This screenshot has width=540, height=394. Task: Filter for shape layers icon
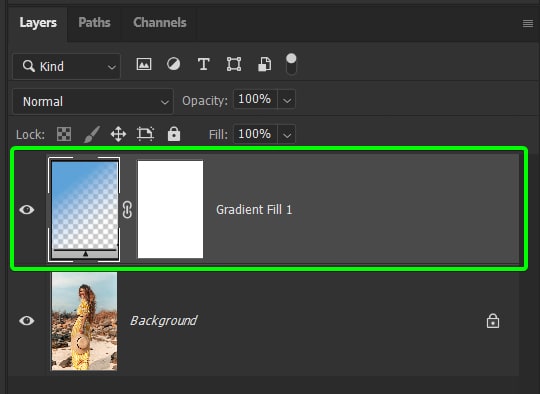point(233,64)
